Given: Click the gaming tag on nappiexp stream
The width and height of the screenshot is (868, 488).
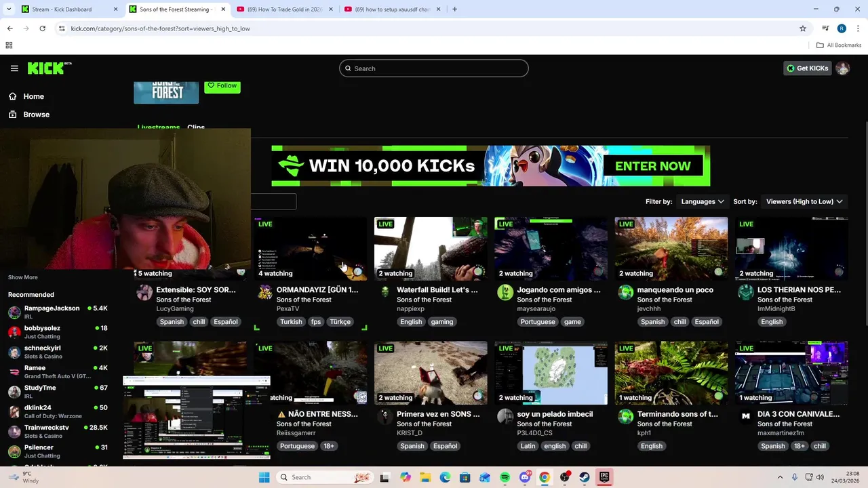Looking at the screenshot, I should [441, 322].
